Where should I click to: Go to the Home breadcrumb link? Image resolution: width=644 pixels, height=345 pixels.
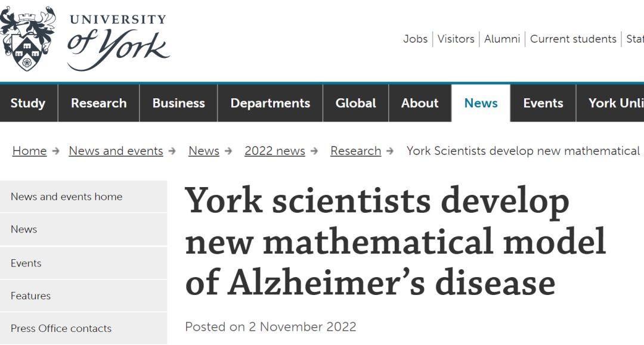point(30,151)
